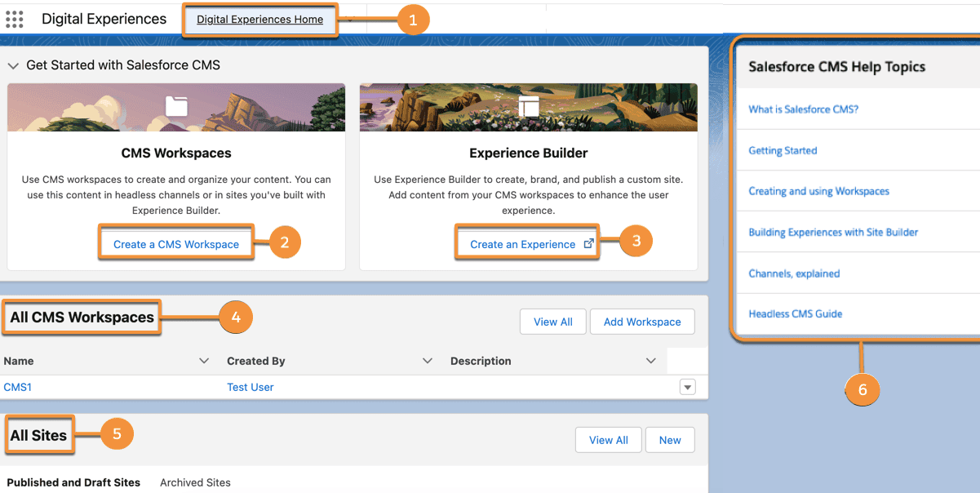Open the Name column sort menu
This screenshot has width=980, height=493.
(205, 361)
